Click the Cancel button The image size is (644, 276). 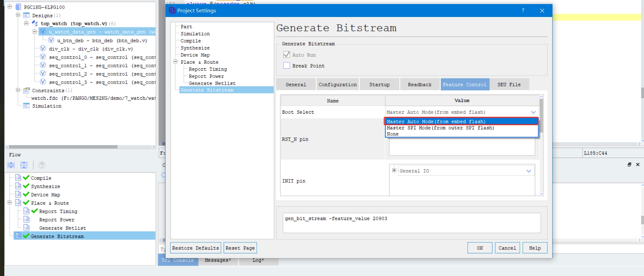(507, 248)
